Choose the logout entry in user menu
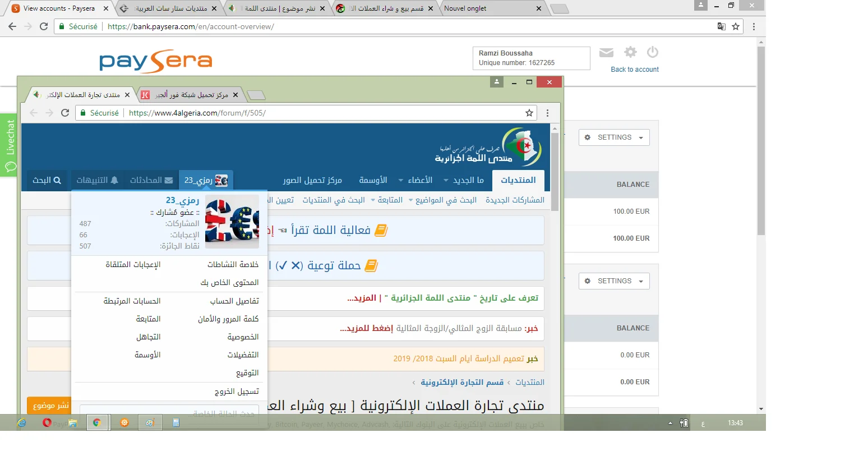This screenshot has width=868, height=469. pyautogui.click(x=236, y=392)
